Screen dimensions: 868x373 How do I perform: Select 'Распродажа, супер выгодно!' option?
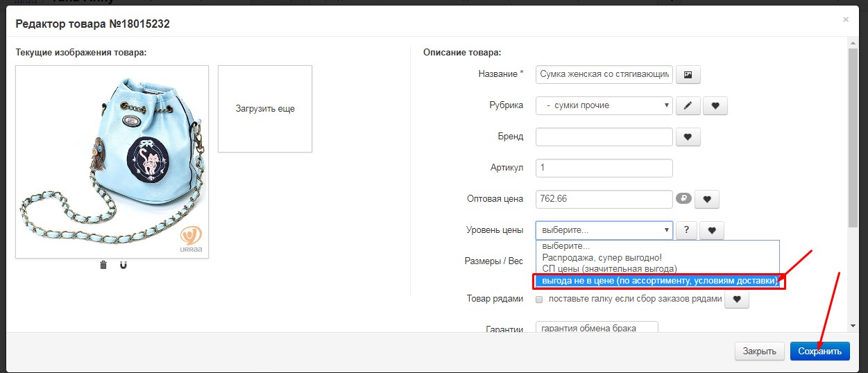[658, 257]
